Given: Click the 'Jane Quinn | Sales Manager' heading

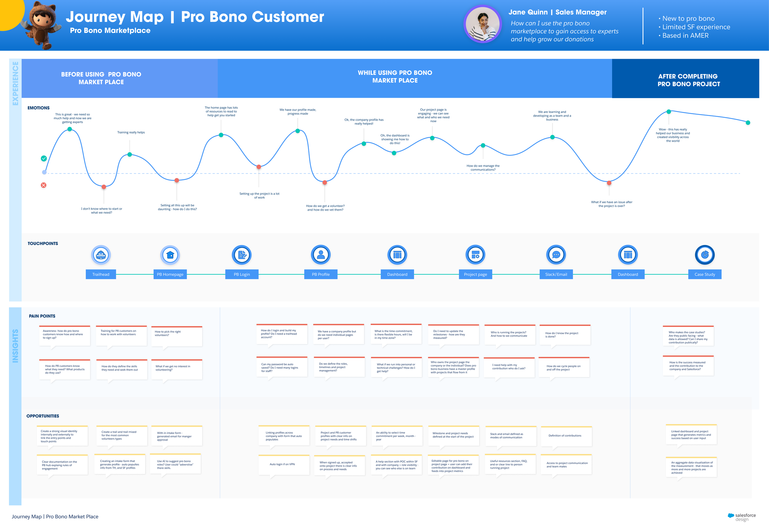Looking at the screenshot, I should pos(557,12).
